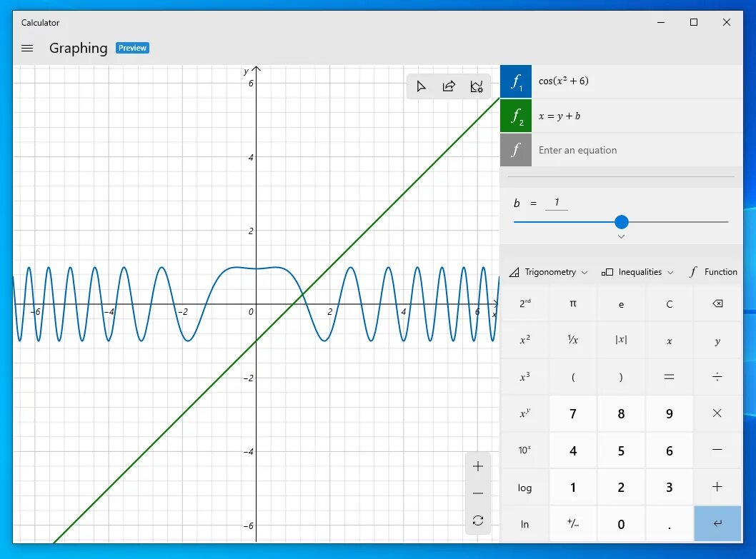The height and width of the screenshot is (559, 756).
Task: Click the gray f empty function icon
Action: [516, 151]
